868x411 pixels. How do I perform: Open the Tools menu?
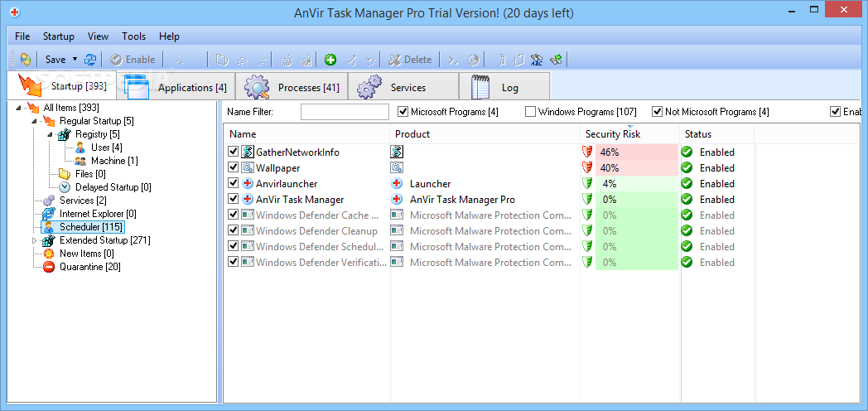click(x=134, y=36)
